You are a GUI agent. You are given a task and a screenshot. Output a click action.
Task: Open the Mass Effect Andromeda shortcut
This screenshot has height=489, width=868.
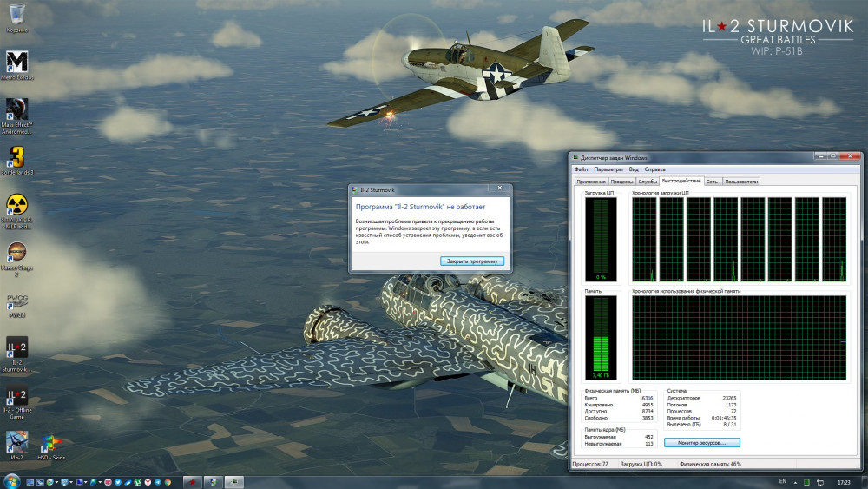coord(16,109)
